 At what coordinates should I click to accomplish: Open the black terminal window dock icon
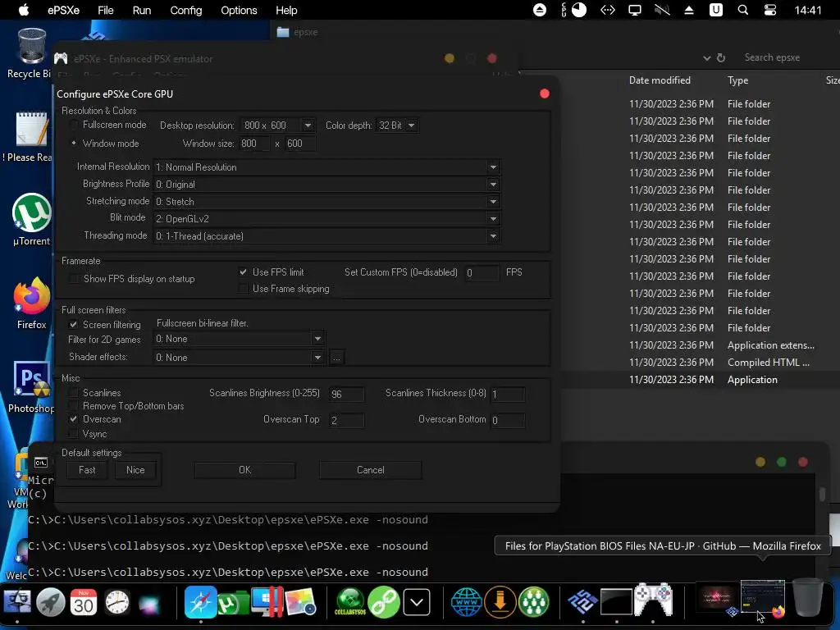pos(616,601)
